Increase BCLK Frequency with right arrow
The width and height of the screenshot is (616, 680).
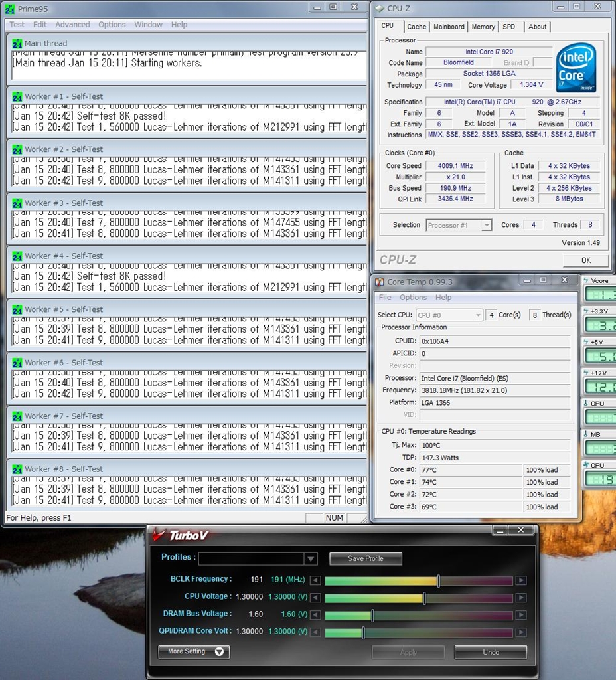point(521,580)
